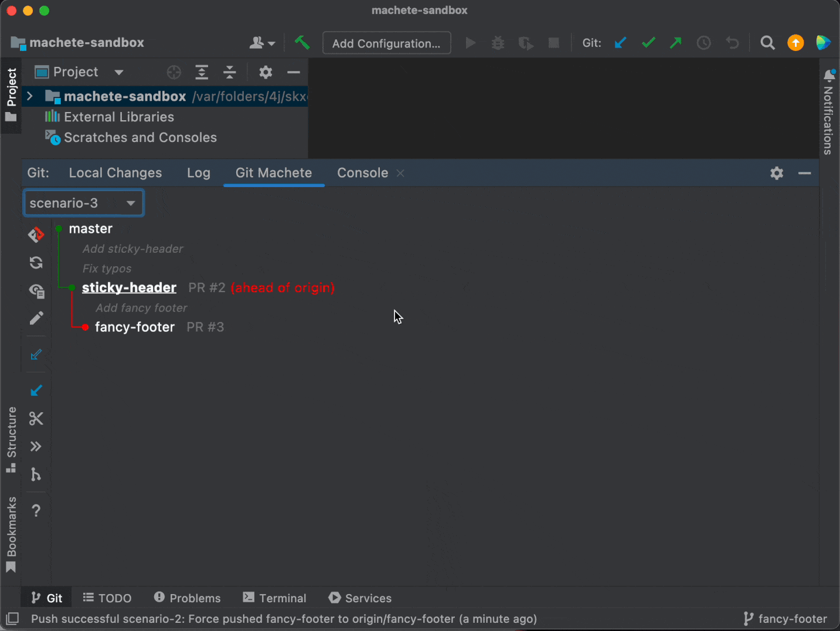
Task: Click Git Commit green checkmark
Action: coord(648,43)
